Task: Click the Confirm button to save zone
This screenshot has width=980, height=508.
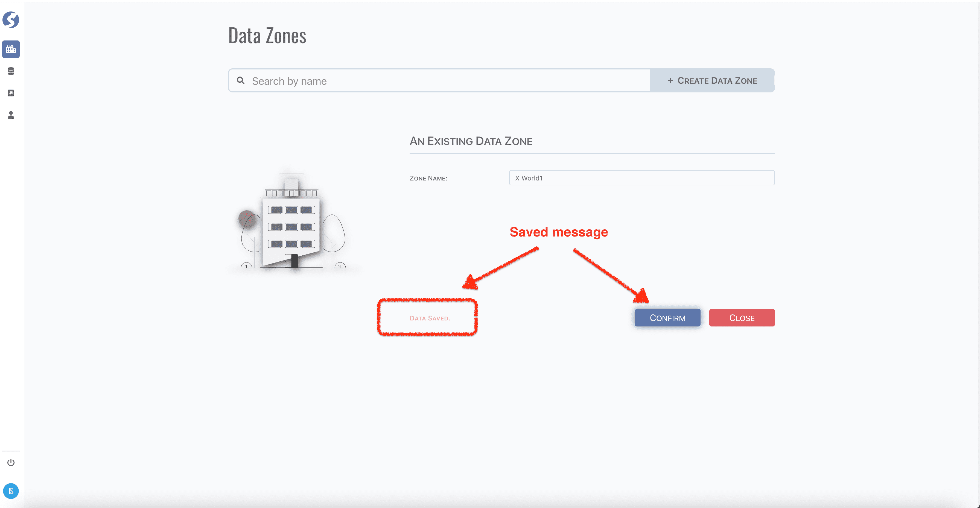Action: 667,317
